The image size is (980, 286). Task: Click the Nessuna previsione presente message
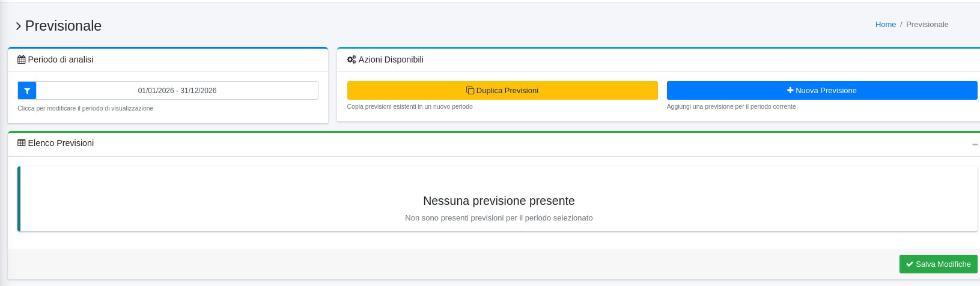[x=499, y=201]
